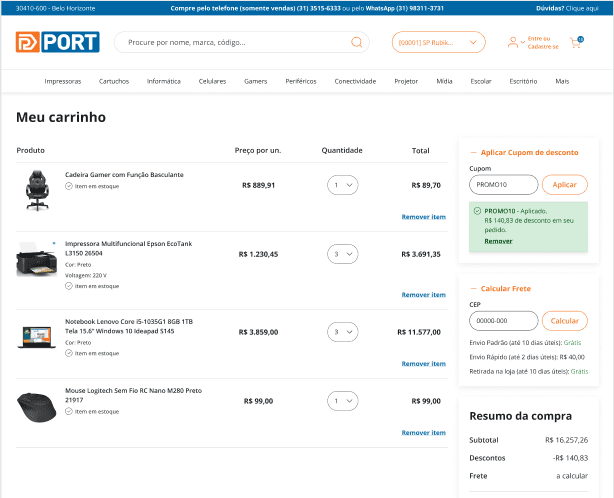The image size is (614, 498).
Task: Click the Dúvidas? Clique aqui link
Action: tap(567, 8)
